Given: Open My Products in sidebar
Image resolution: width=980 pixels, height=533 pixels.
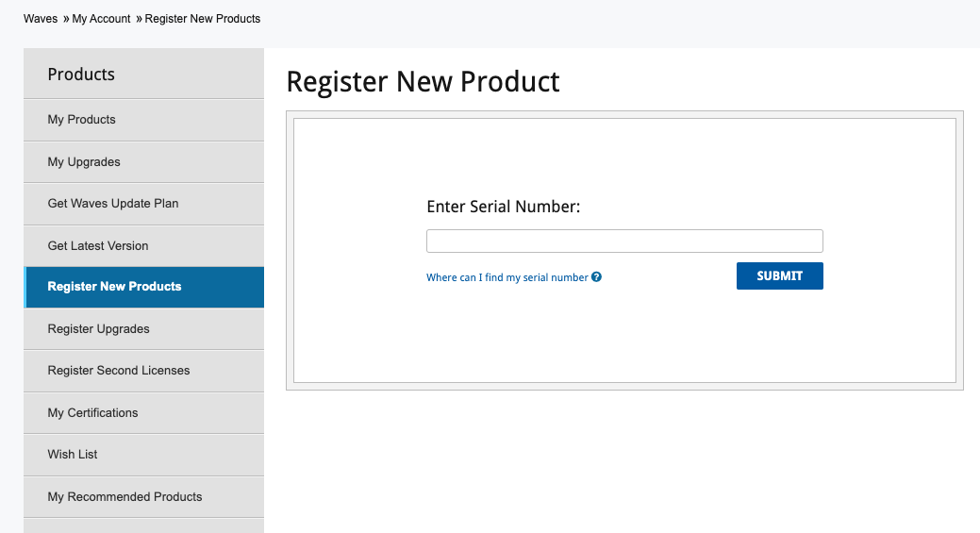Looking at the screenshot, I should point(143,120).
